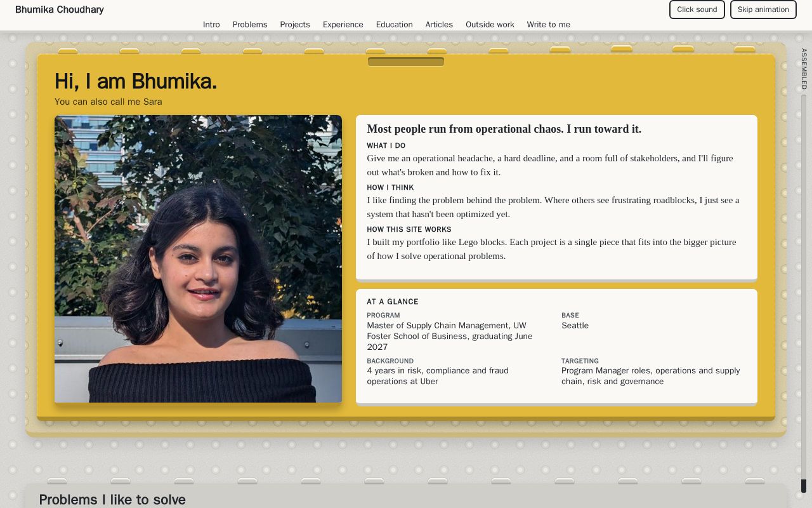This screenshot has height=508, width=812.
Task: Click the Skip animation button
Action: (763, 10)
